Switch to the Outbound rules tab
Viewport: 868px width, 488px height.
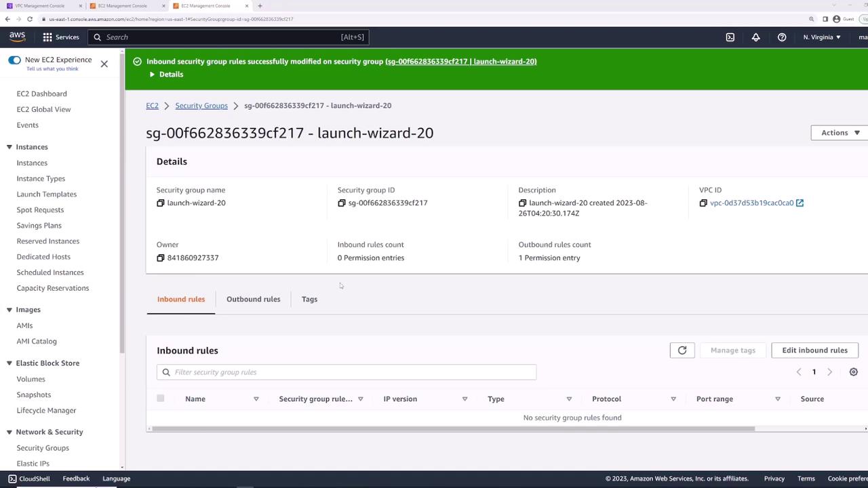click(x=253, y=299)
